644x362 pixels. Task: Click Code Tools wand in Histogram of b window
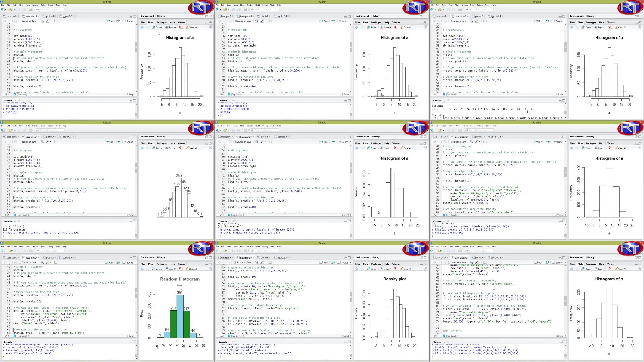click(x=477, y=262)
